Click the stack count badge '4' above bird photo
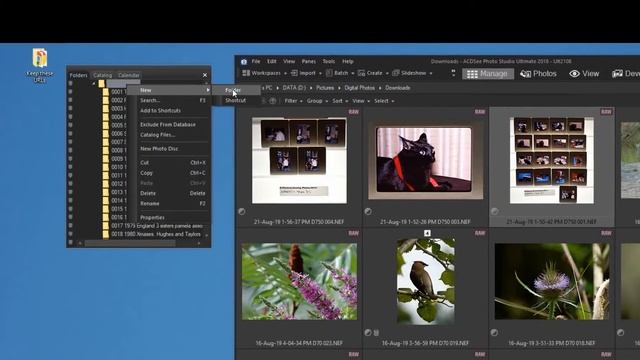This screenshot has width=640, height=360. (427, 233)
